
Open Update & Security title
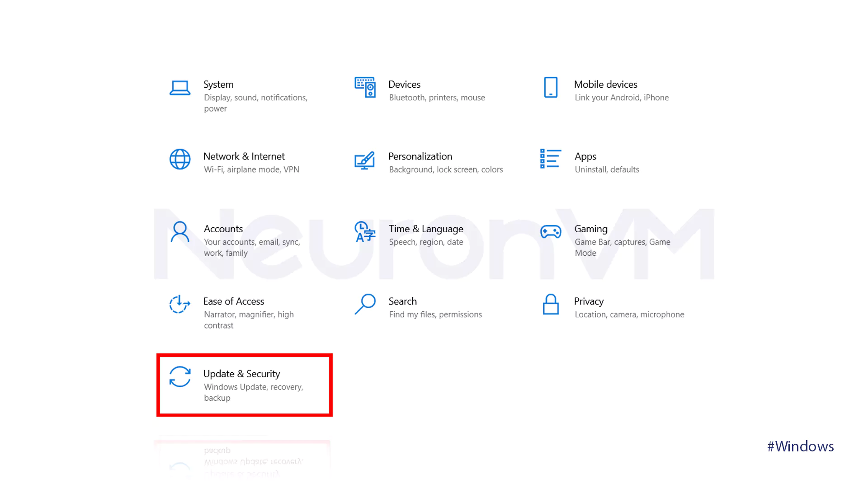click(242, 374)
